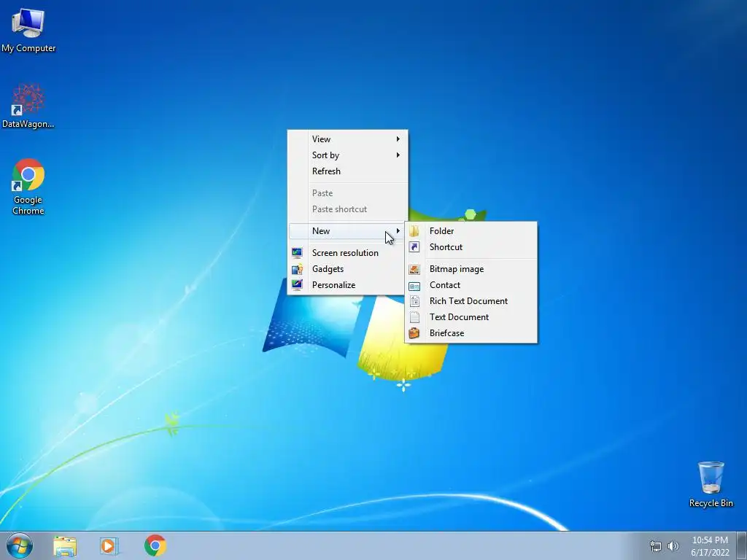Create a new Rich Text Document
The height and width of the screenshot is (560, 747).
[471, 301]
